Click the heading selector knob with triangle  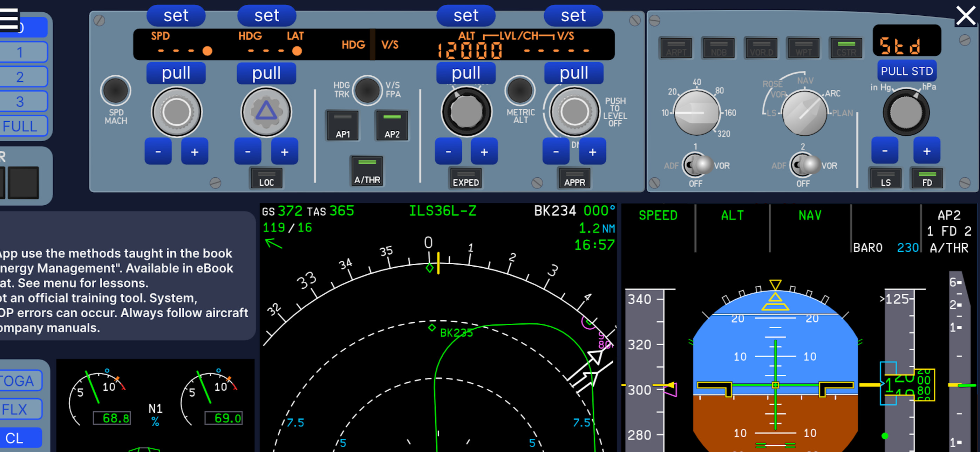pos(266,112)
